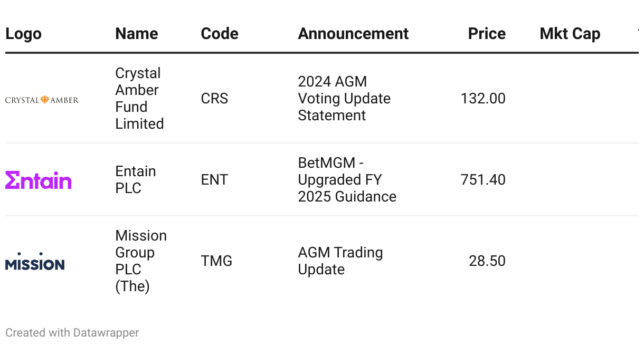This screenshot has height=345, width=644.
Task: Open BetMGM Upgraded FY 2025 Guidance announcement
Action: 346,180
